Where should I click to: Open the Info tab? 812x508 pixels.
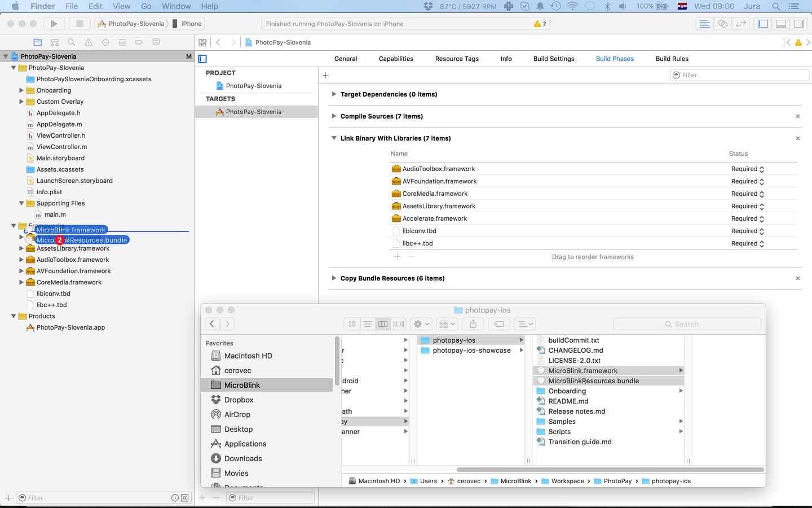[x=506, y=59]
